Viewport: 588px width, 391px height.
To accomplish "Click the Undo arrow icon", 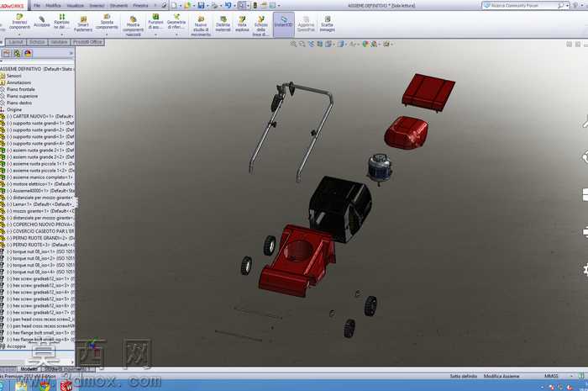I will click(228, 5).
